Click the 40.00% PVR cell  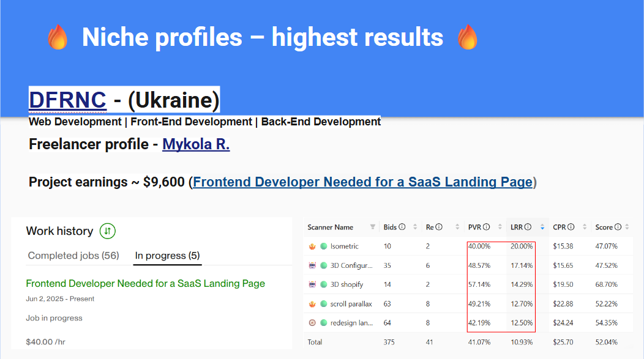point(479,246)
